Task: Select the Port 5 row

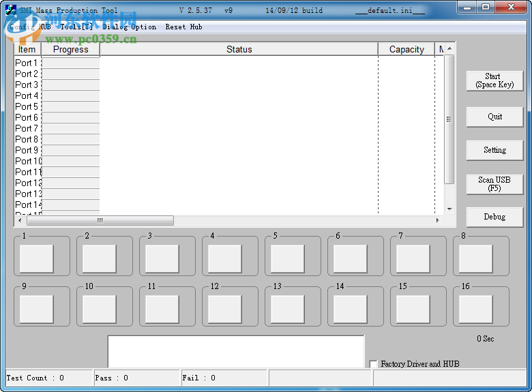Action: click(229, 106)
